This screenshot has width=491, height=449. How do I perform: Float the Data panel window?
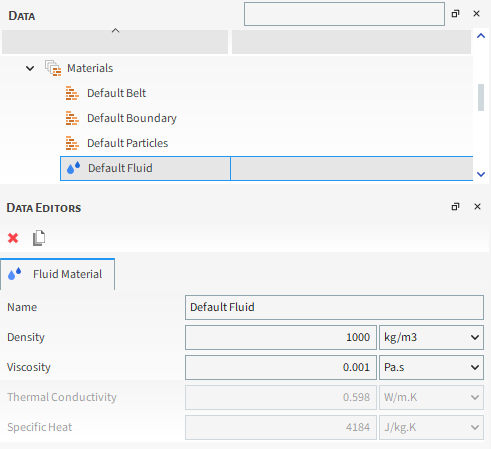[455, 14]
